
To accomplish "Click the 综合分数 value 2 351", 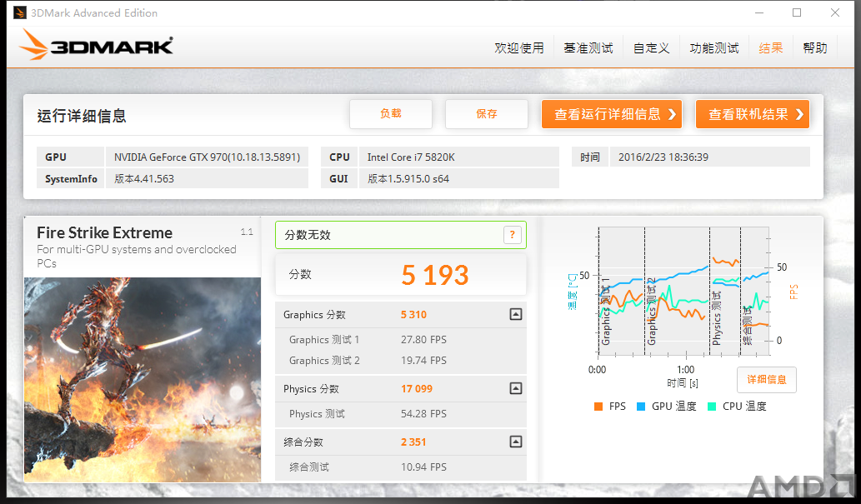I will (x=413, y=442).
